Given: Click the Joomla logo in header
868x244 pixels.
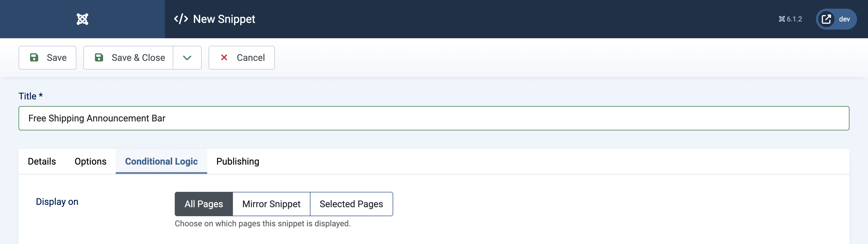Looking at the screenshot, I should tap(82, 19).
